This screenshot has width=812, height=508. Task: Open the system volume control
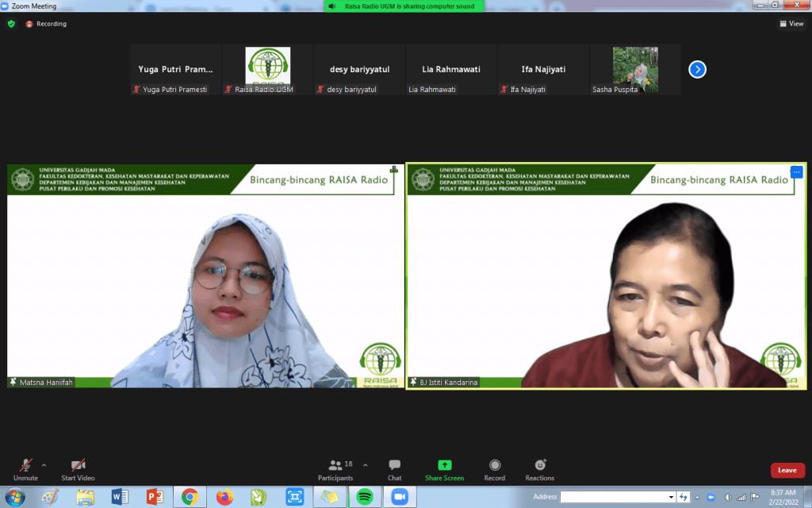(x=728, y=497)
